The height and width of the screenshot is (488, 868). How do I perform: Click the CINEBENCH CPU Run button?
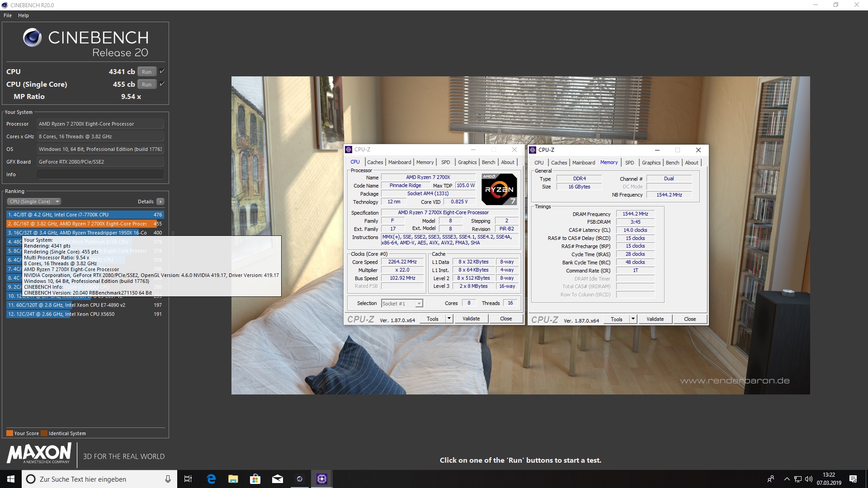(x=146, y=71)
